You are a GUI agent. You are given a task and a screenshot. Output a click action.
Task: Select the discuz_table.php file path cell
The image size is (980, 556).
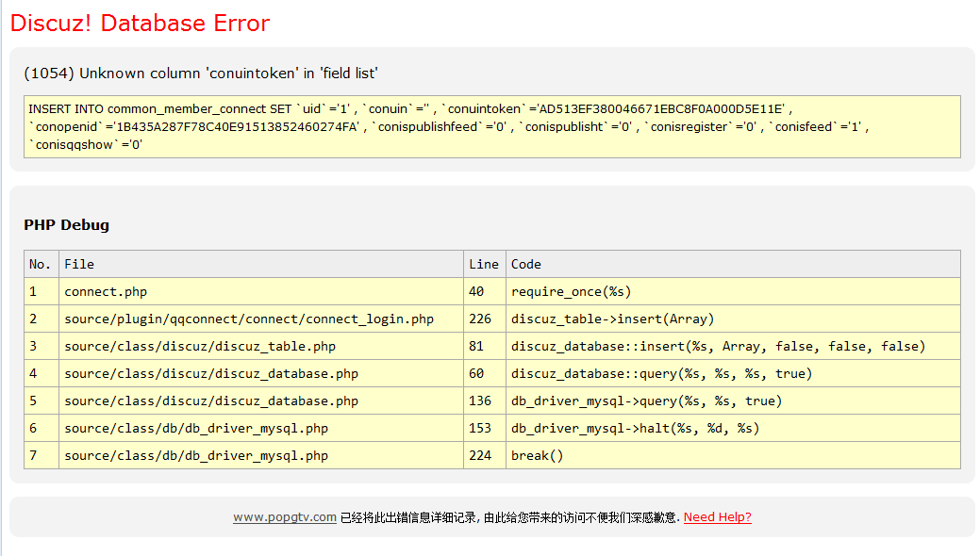pos(261,346)
